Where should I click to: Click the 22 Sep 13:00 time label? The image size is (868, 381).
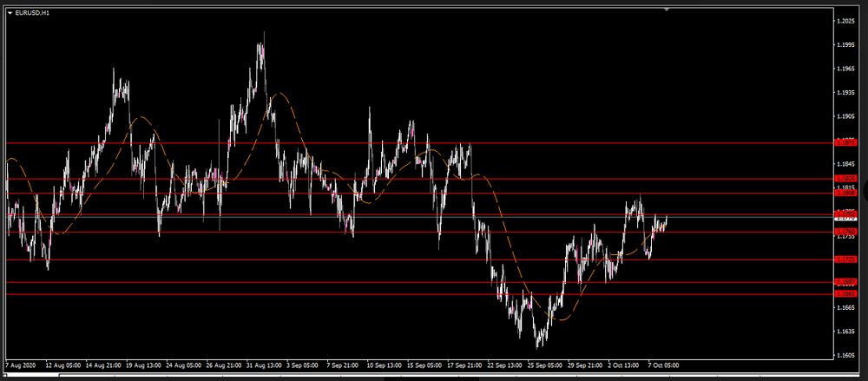pyautogui.click(x=504, y=365)
